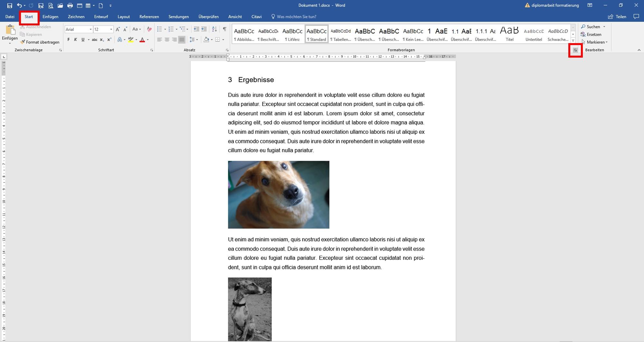Click the red font color button

pyautogui.click(x=142, y=40)
